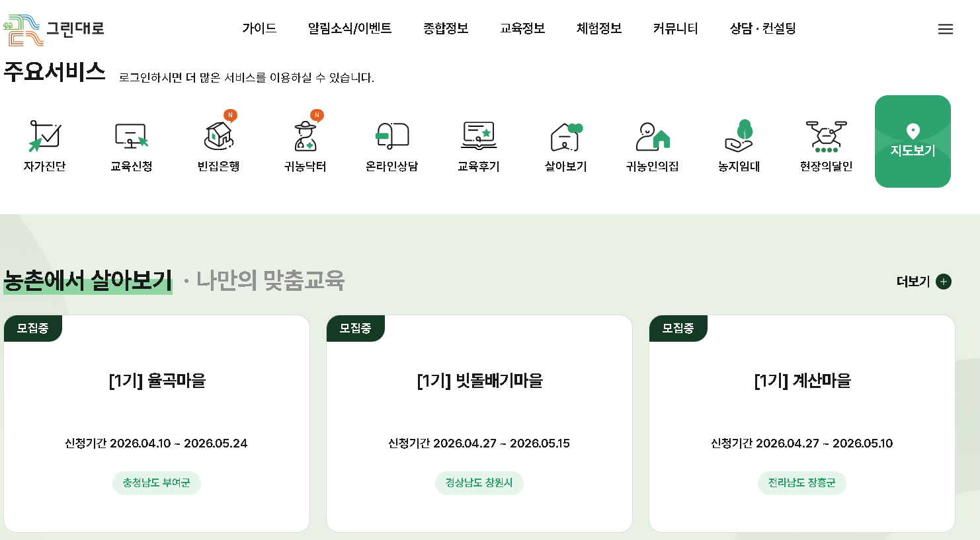
Task: Click the 농지임대 plant-hand icon
Action: click(x=739, y=135)
